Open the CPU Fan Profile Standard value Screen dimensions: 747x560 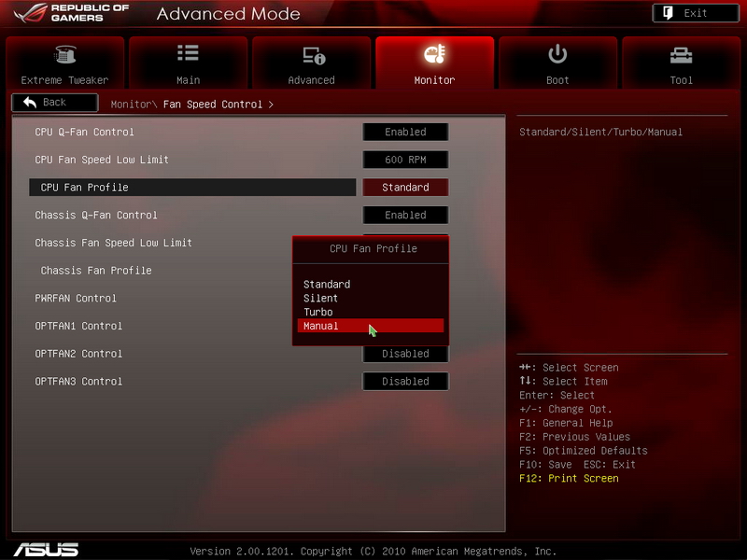(x=405, y=188)
